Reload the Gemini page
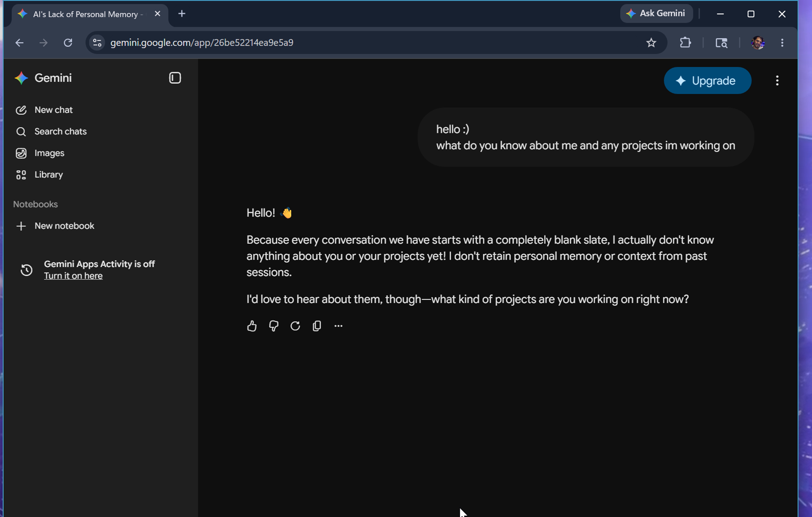This screenshot has width=812, height=517. (68, 43)
